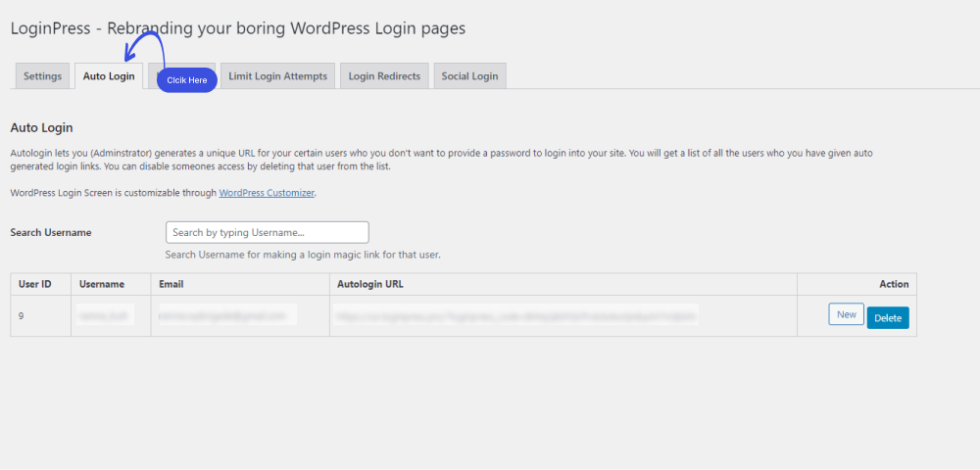Go to the Social Login tab

click(469, 76)
